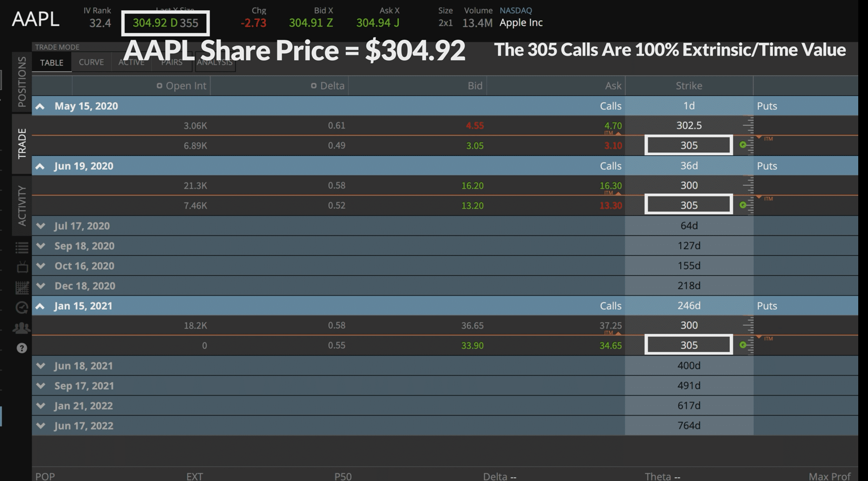Open the people/follow icon in sidebar

[x=21, y=328]
